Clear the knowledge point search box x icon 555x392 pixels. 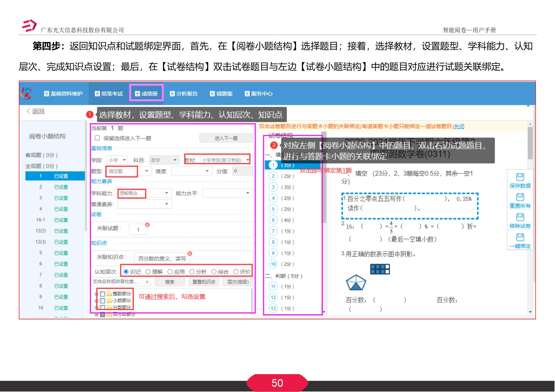(147, 282)
